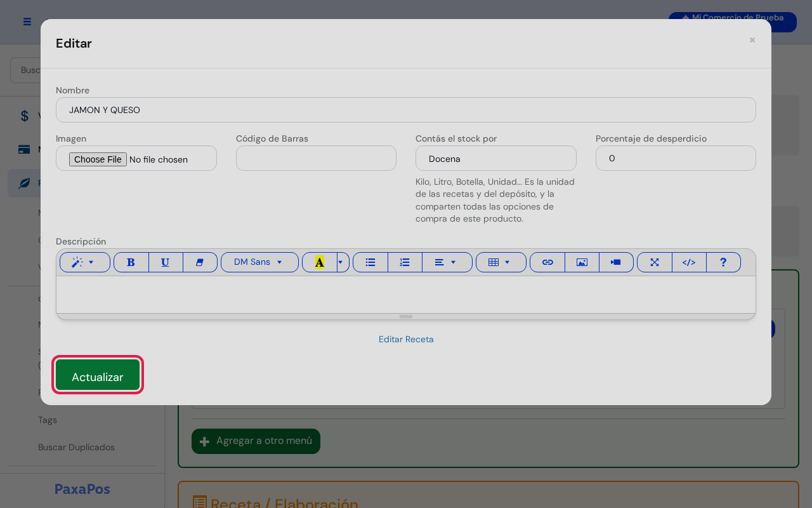Insert a video in the description

[616, 262]
